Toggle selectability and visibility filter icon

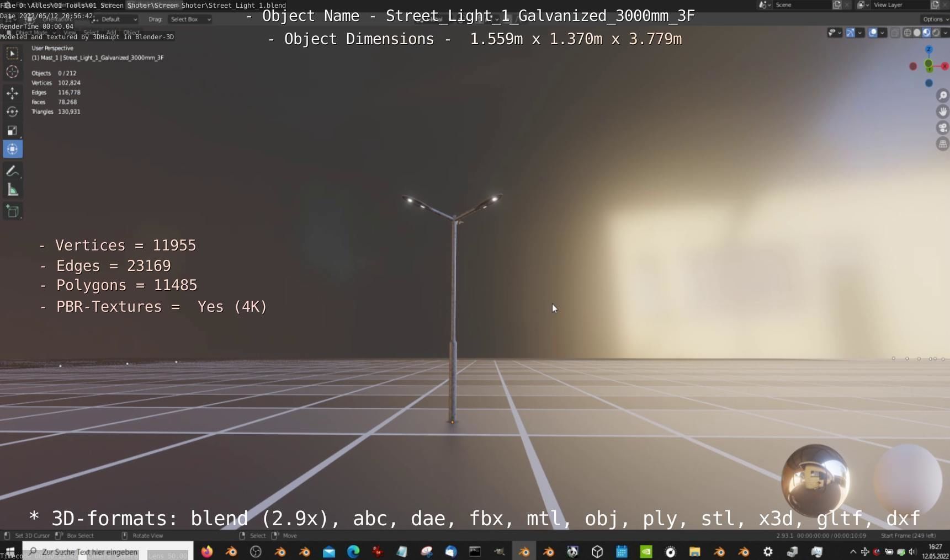point(832,33)
